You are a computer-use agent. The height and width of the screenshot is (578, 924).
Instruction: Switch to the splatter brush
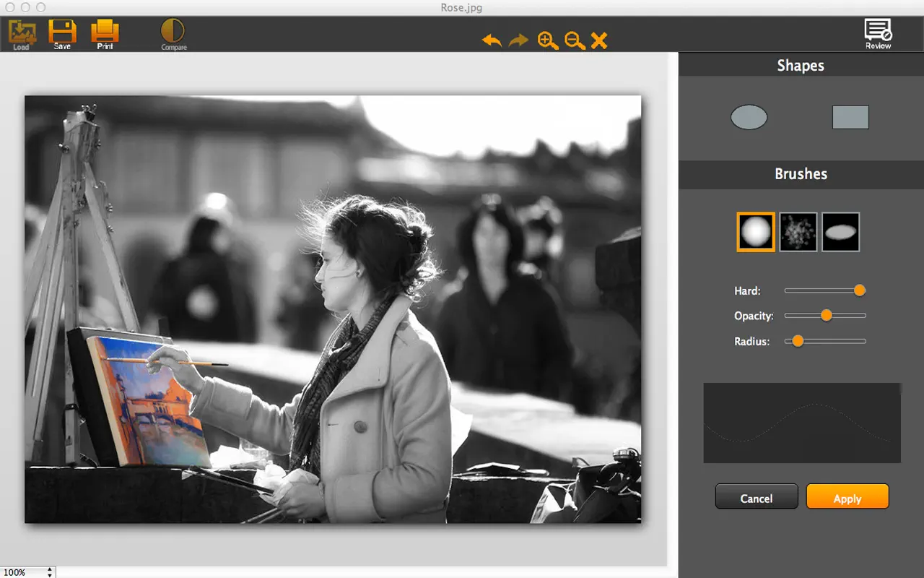(798, 231)
